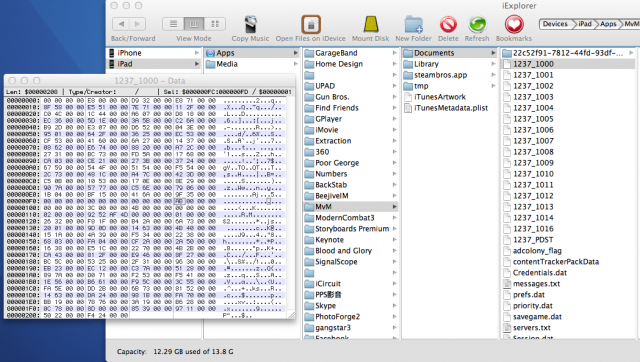
Task: Switch to column view mode
Action: point(194,24)
